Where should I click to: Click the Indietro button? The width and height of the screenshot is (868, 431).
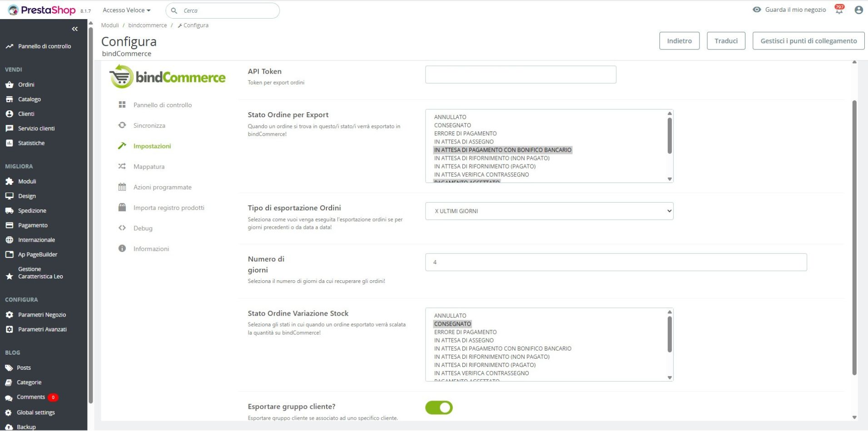[x=679, y=41]
